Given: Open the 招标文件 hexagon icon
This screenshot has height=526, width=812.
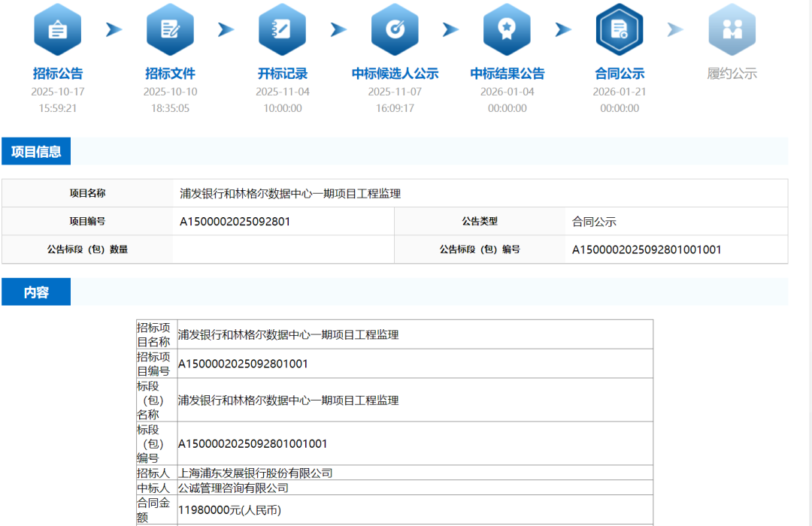Looking at the screenshot, I should 170,29.
